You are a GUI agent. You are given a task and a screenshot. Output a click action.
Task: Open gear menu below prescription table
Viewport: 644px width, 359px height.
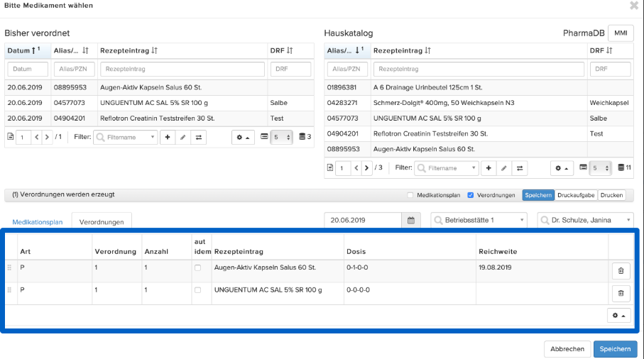[x=618, y=315]
